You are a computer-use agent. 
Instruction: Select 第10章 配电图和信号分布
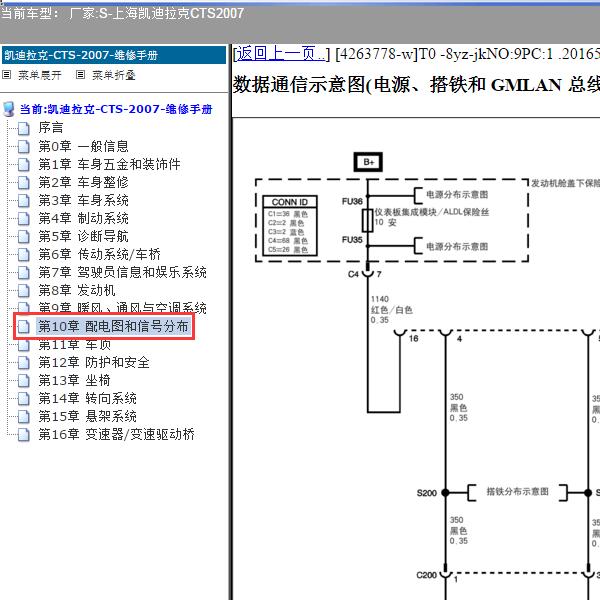(x=114, y=326)
